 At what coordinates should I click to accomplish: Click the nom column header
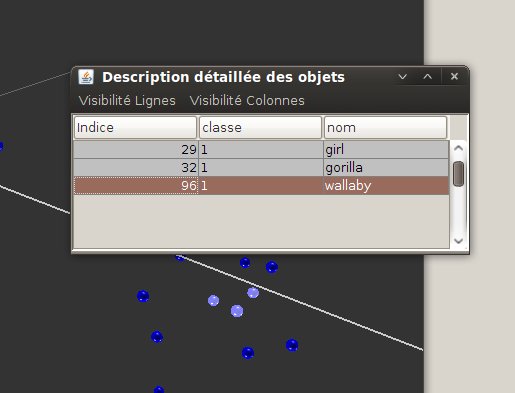click(385, 127)
